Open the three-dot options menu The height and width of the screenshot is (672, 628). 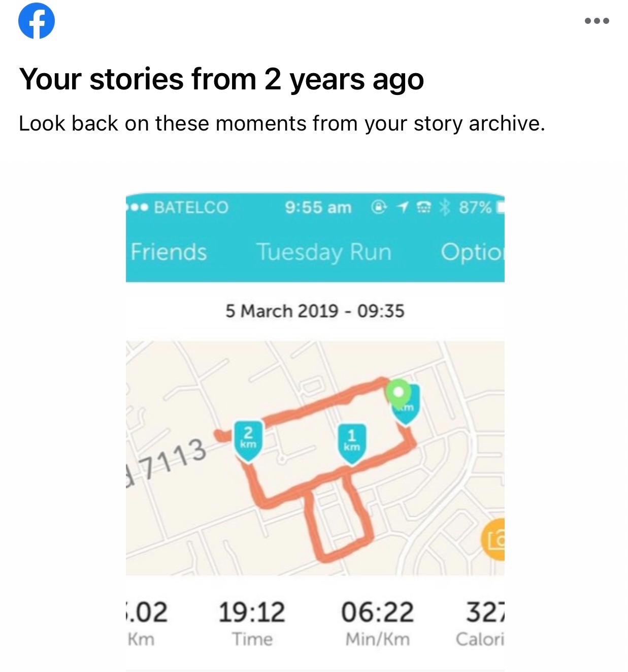tap(597, 21)
